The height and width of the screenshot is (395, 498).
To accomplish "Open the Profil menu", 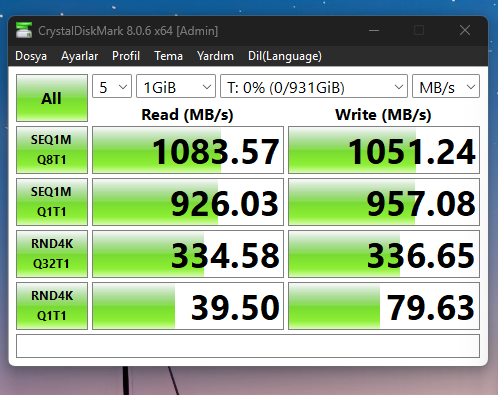I will pos(126,56).
